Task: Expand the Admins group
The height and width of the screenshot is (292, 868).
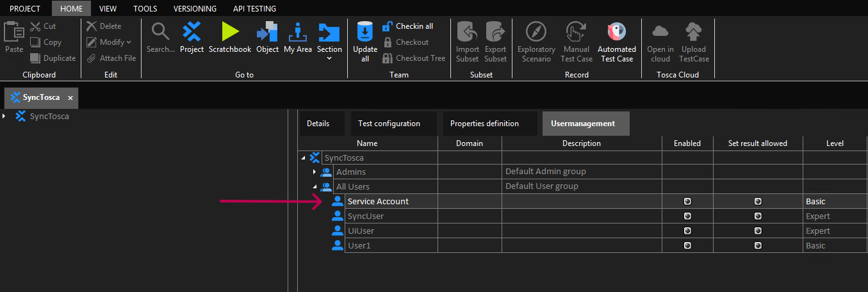Action: 315,172
